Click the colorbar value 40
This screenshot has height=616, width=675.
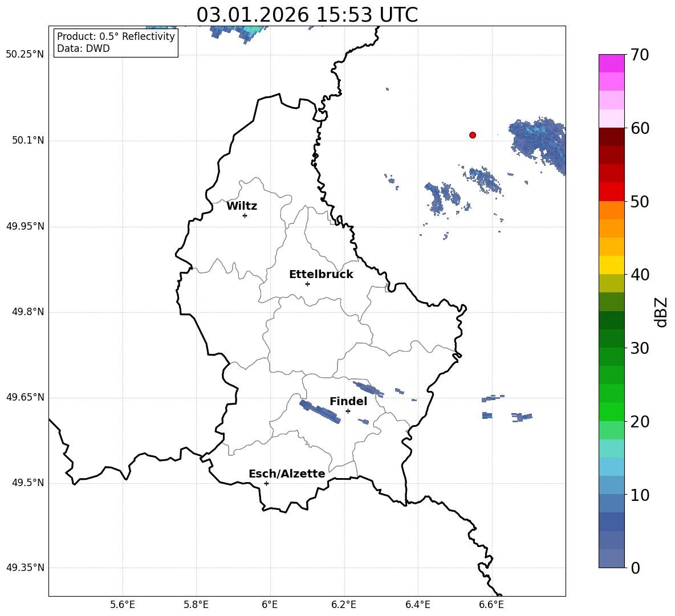tap(640, 275)
